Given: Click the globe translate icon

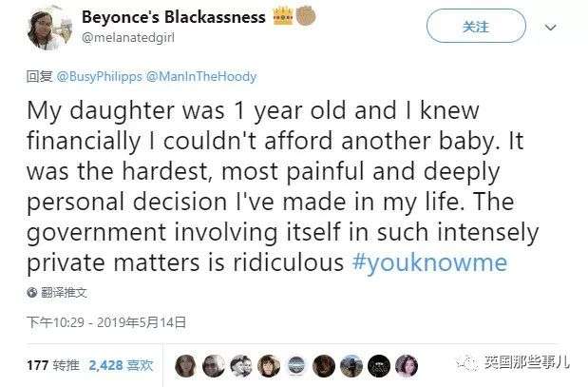Looking at the screenshot, I should 31,292.
